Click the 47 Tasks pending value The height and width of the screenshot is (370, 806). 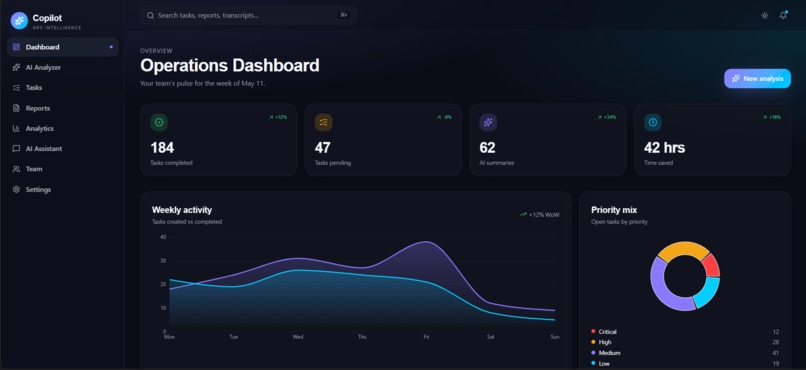coord(322,148)
